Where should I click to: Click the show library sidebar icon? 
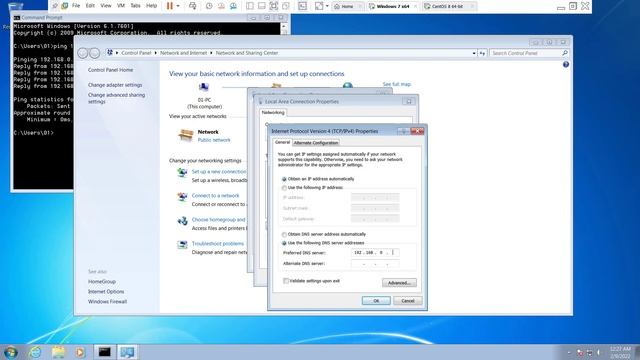click(x=250, y=6)
